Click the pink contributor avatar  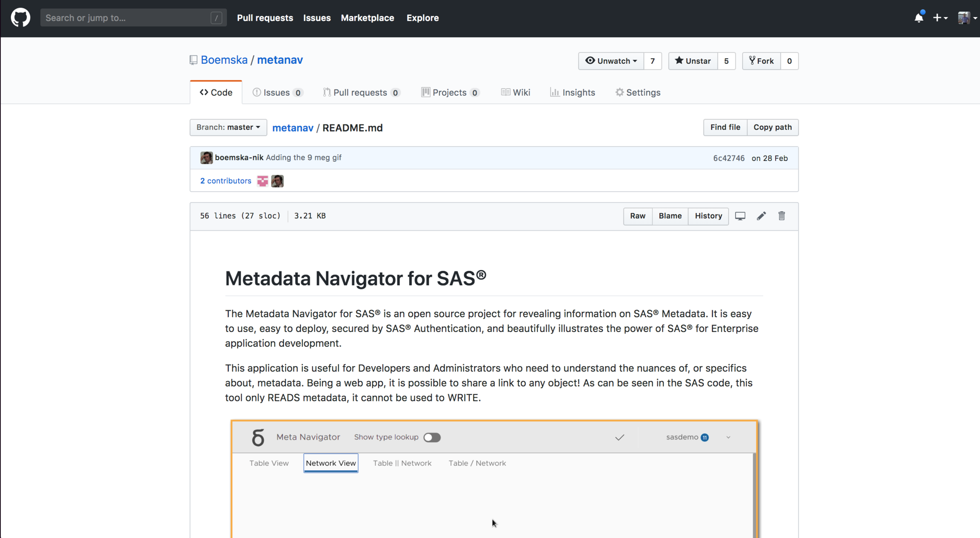pyautogui.click(x=263, y=181)
